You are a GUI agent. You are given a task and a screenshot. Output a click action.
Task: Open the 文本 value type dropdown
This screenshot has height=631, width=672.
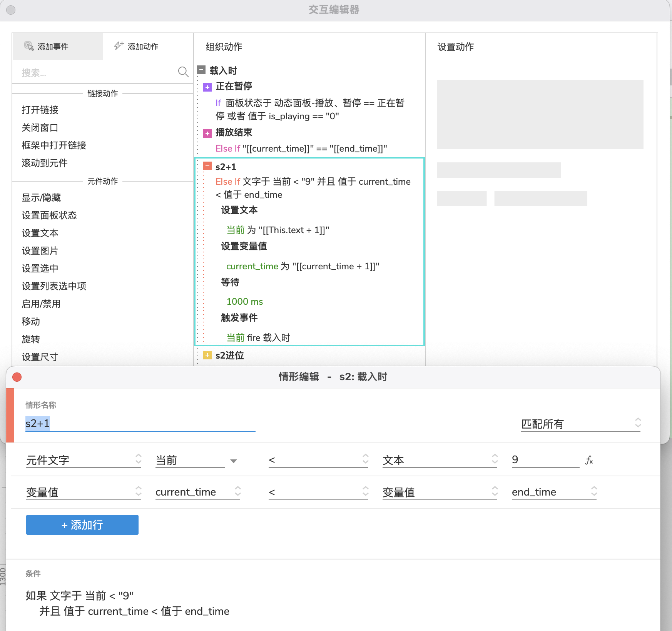[x=440, y=460]
